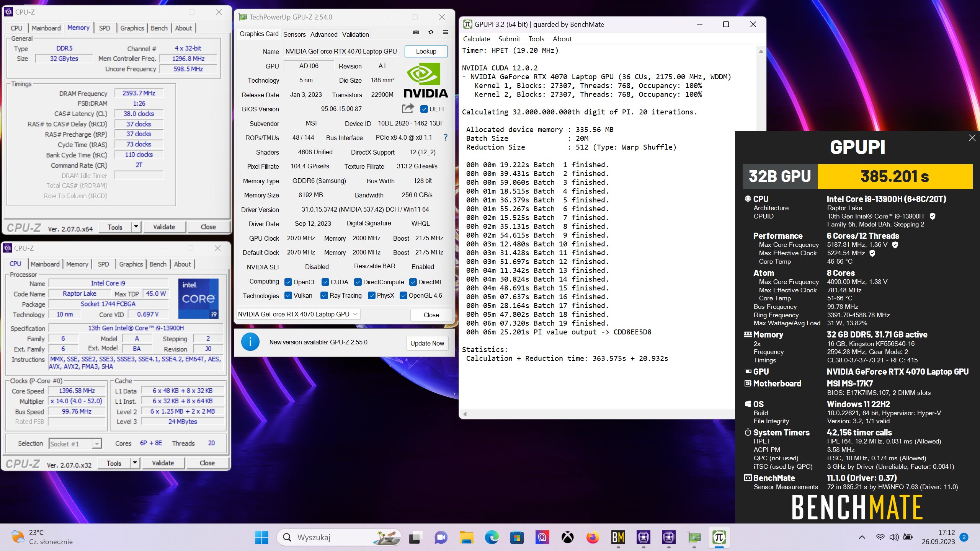Launch Microsoft Edge from the taskbar
Screen dimensions: 980x551
click(492, 538)
